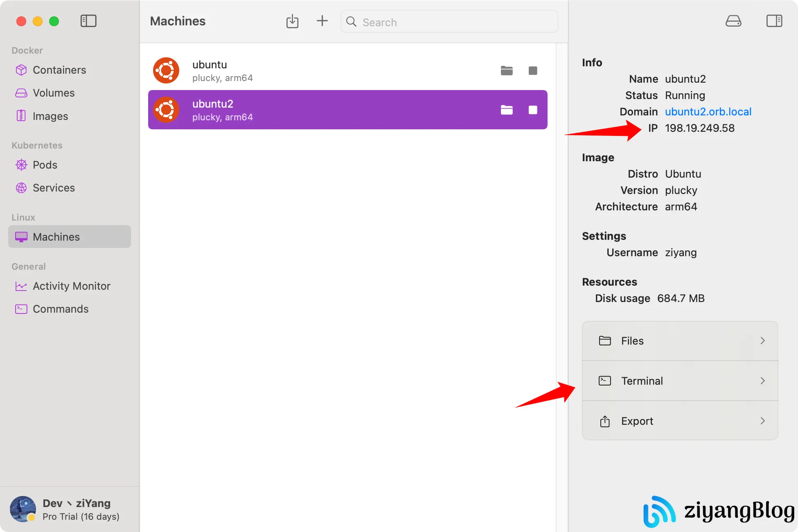Click the ubuntu machine logo icon
This screenshot has height=532, width=798.
pos(166,70)
